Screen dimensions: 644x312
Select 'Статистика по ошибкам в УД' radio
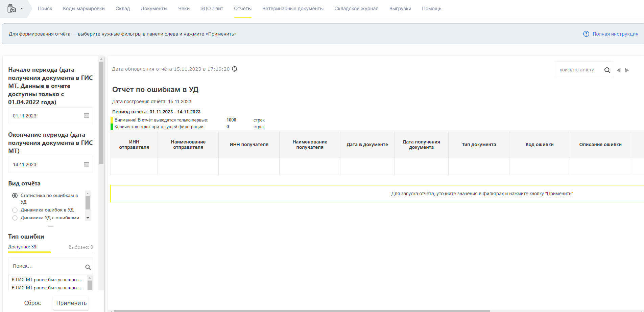pyautogui.click(x=15, y=196)
